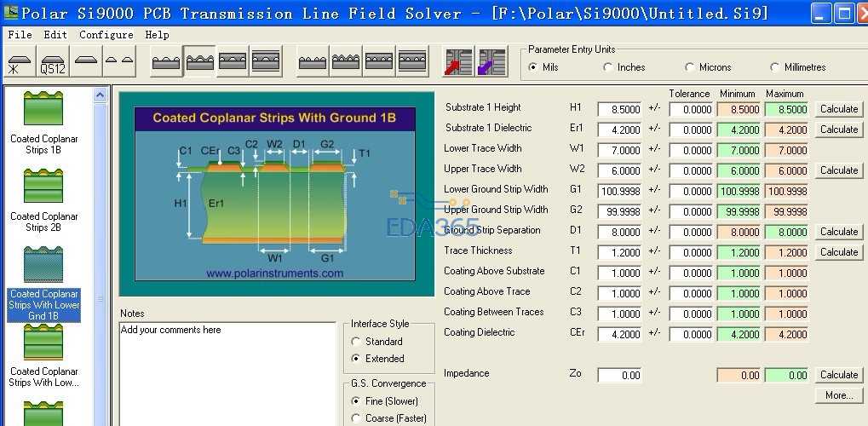Click the QS12 toolbar icon
The width and height of the screenshot is (868, 426).
[x=53, y=61]
